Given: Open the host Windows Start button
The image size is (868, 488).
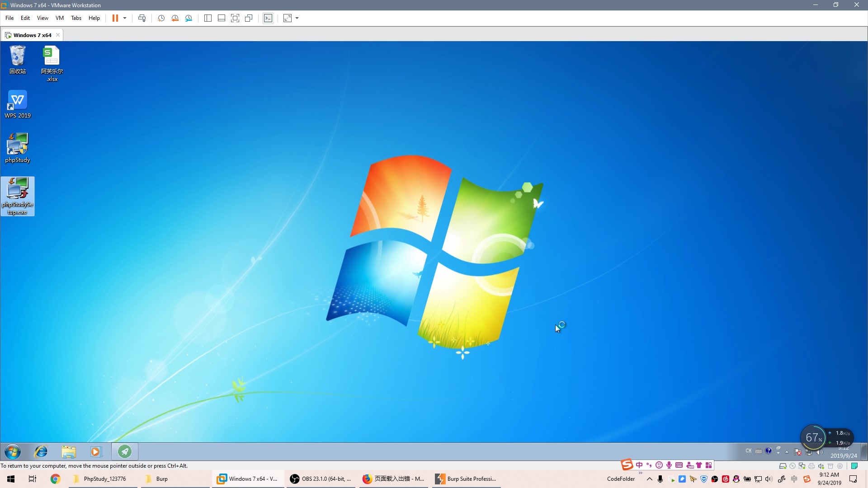Looking at the screenshot, I should pos(11,479).
